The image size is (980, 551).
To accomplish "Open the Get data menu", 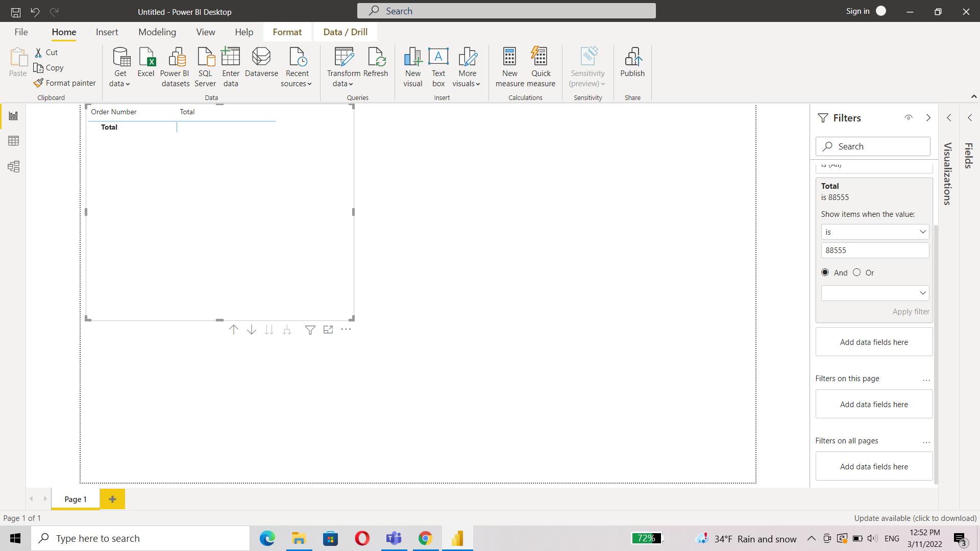I will 120,67.
